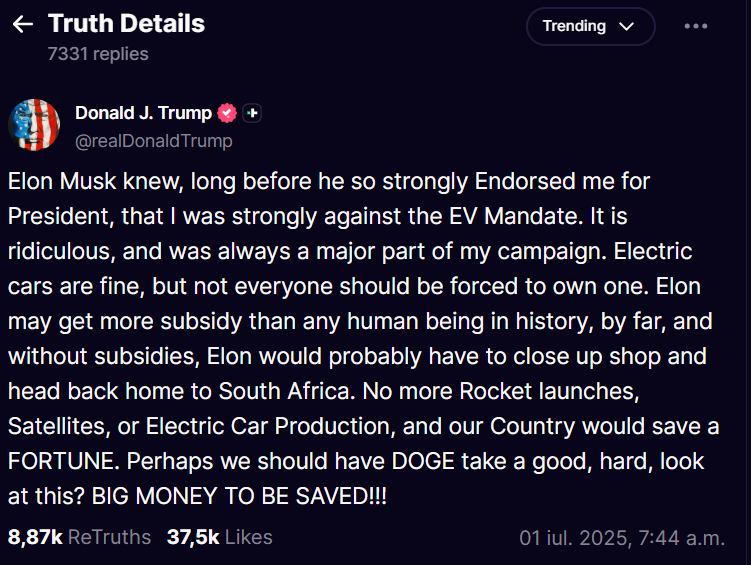The image size is (751, 565).
Task: Click the post text starting Elon Musk knew
Action: [x=363, y=339]
